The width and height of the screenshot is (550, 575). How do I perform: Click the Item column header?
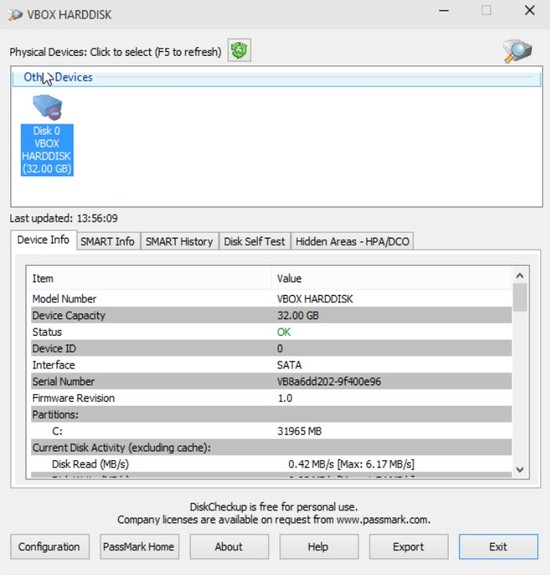149,279
